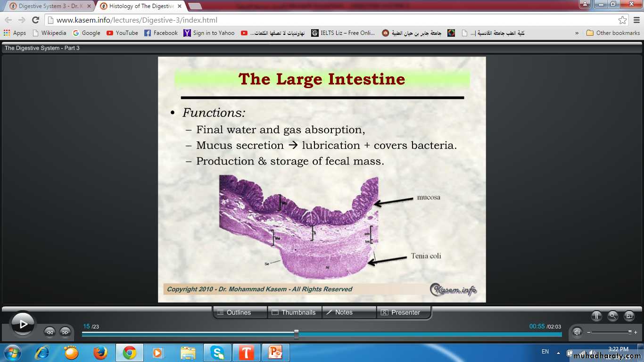
Task: Open the attachments paperclip icon in player
Action: tap(596, 316)
